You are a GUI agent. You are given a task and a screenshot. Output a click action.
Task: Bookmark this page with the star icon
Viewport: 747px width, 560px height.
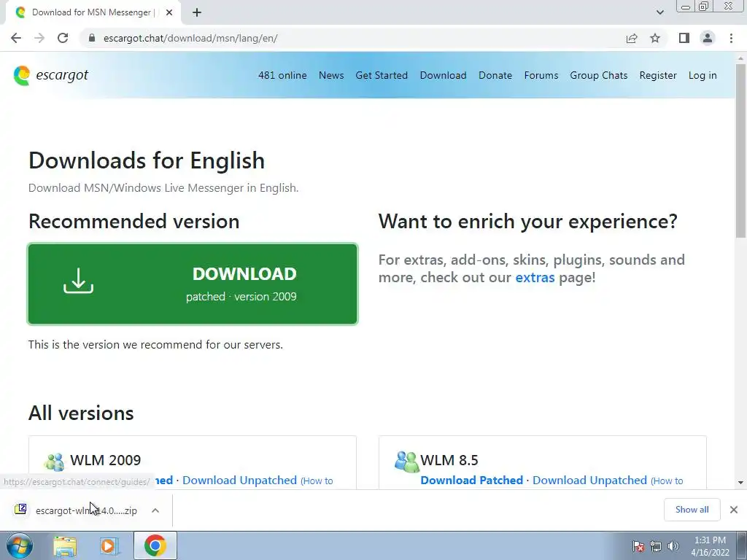[655, 38]
